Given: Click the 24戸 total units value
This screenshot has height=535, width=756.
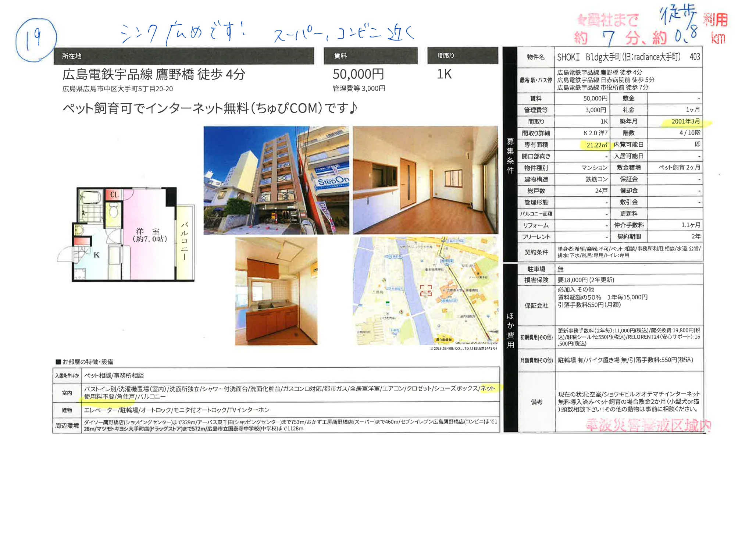Looking at the screenshot, I should coord(601,191).
